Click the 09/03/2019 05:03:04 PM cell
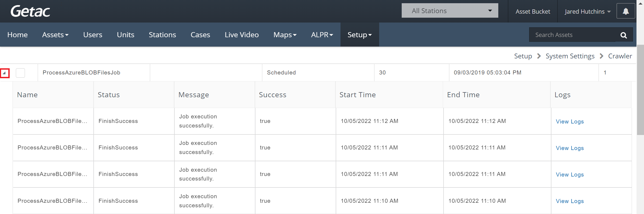 (x=524, y=73)
